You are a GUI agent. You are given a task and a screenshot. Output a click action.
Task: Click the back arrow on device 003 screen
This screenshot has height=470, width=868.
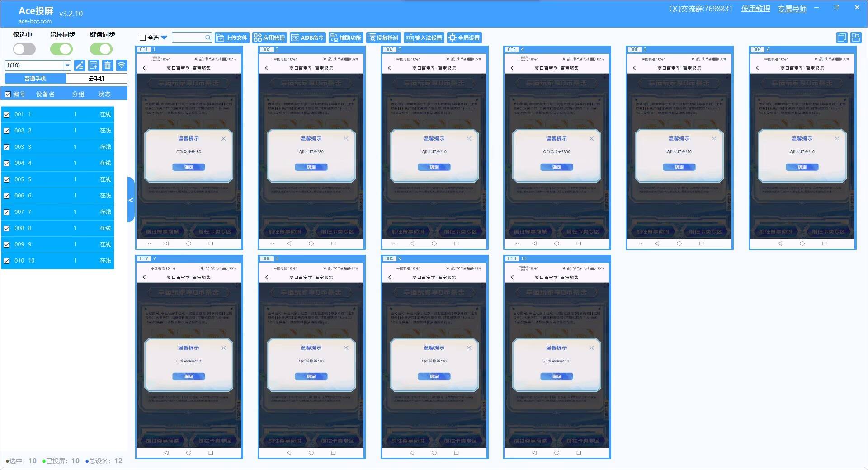(x=390, y=68)
